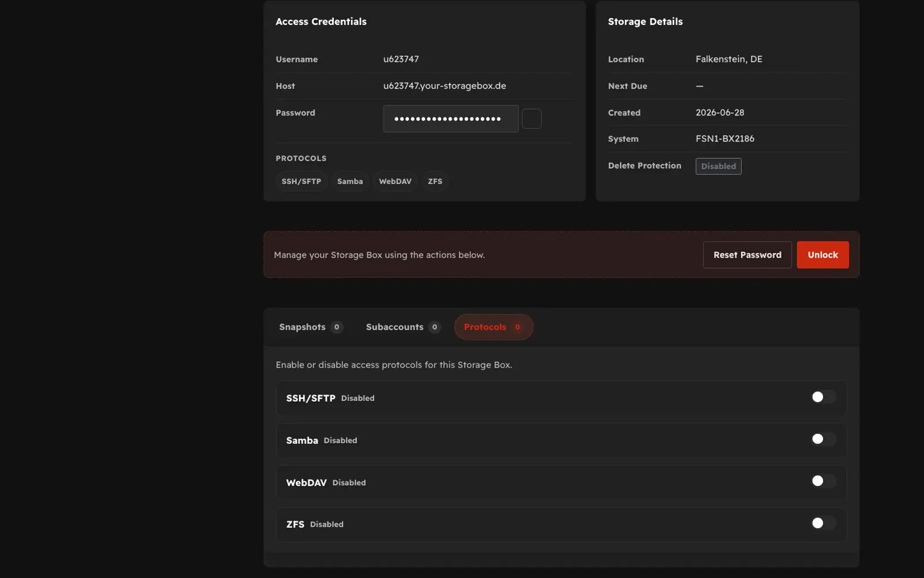Enable the Samba protocol toggle

coord(824,439)
